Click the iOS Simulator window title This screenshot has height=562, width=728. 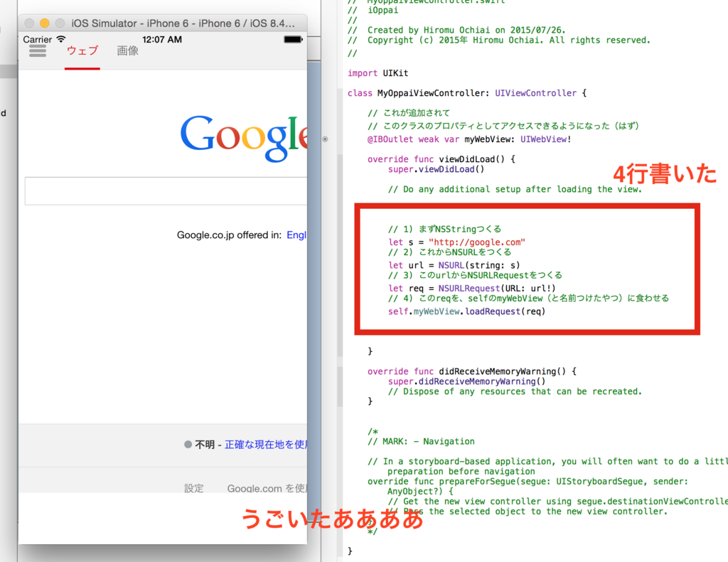pos(183,23)
